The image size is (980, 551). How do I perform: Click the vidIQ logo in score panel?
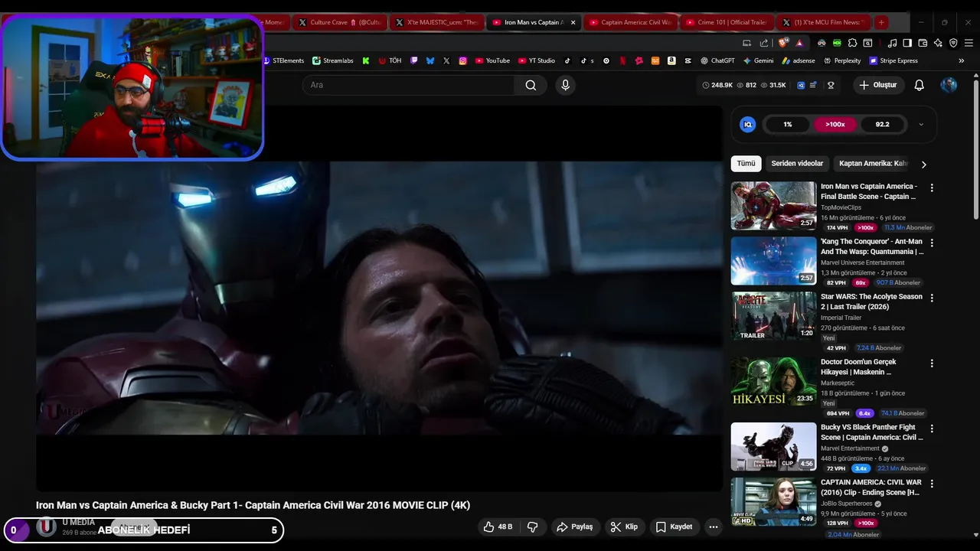tap(748, 124)
